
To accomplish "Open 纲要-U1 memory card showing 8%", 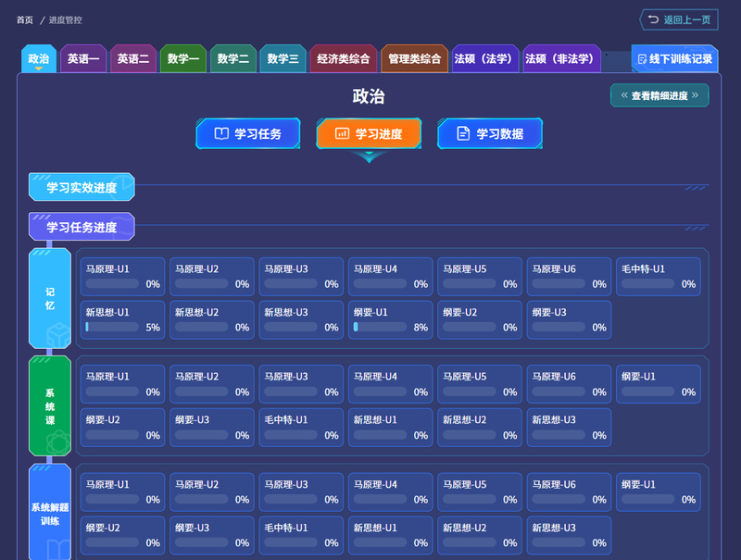I will (x=390, y=319).
